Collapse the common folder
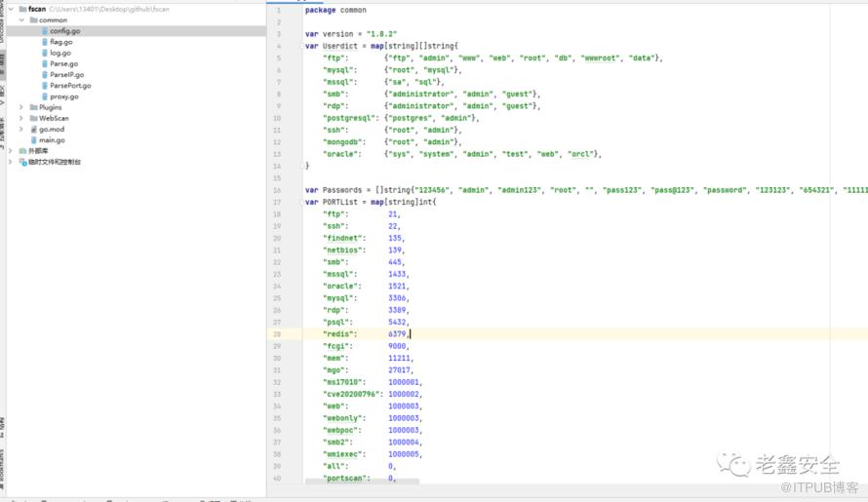Screen dimensions: 868x502 coord(22,19)
